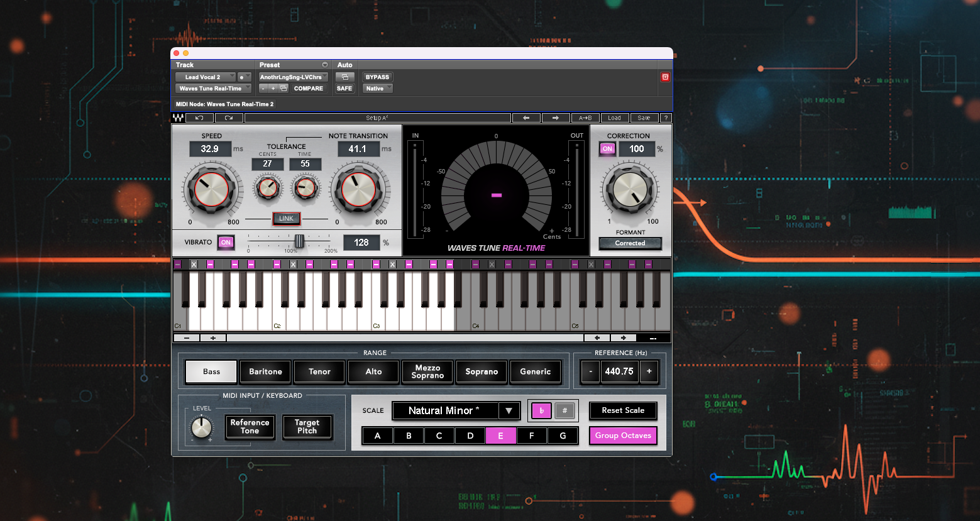Click the vibrato amount slider handle
Screen dimensions: 980x521
click(299, 241)
